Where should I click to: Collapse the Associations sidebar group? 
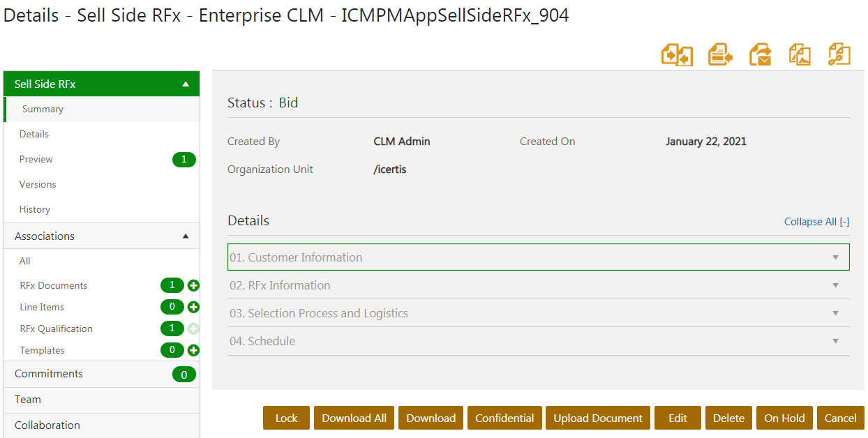click(x=186, y=236)
